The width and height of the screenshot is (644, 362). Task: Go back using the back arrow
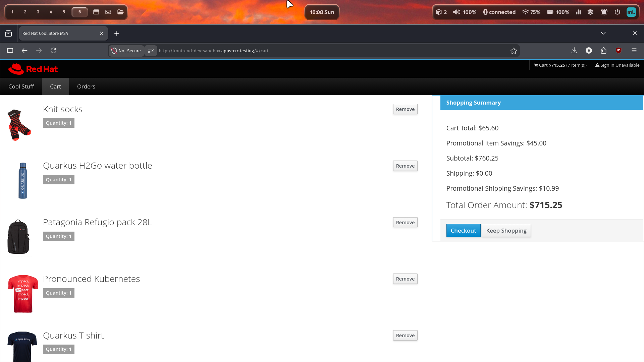(x=24, y=51)
